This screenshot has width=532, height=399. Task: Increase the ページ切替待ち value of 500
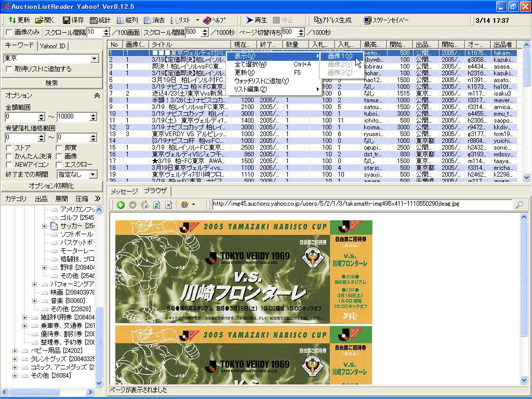click(301, 31)
